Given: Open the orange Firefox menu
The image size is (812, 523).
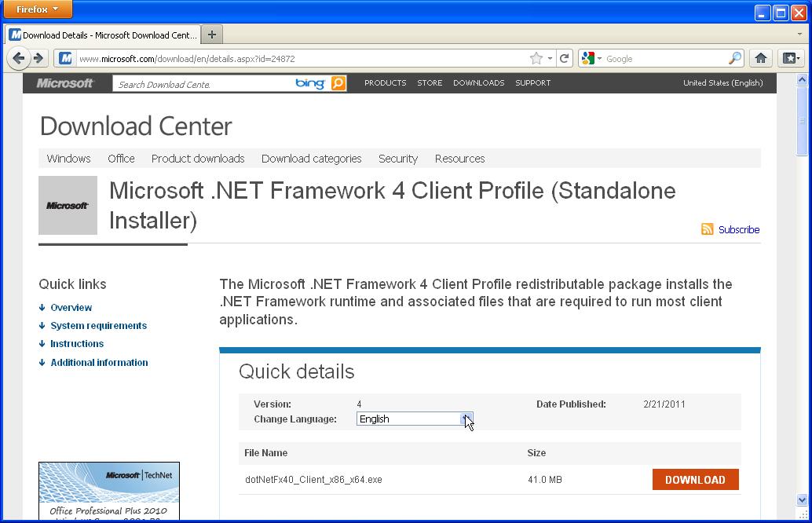Looking at the screenshot, I should (37, 9).
